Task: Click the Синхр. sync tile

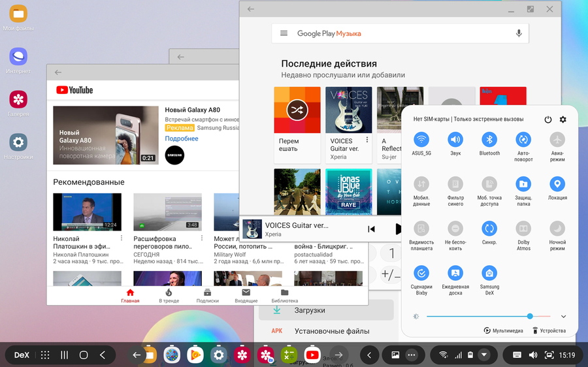Action: (489, 229)
